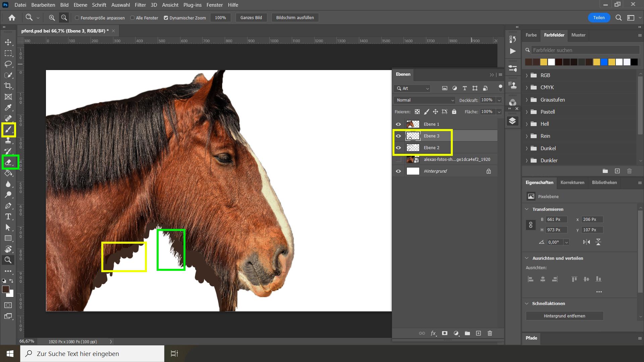The image size is (644, 362).
Task: Select the Horizontal Type tool
Action: [x=8, y=217]
